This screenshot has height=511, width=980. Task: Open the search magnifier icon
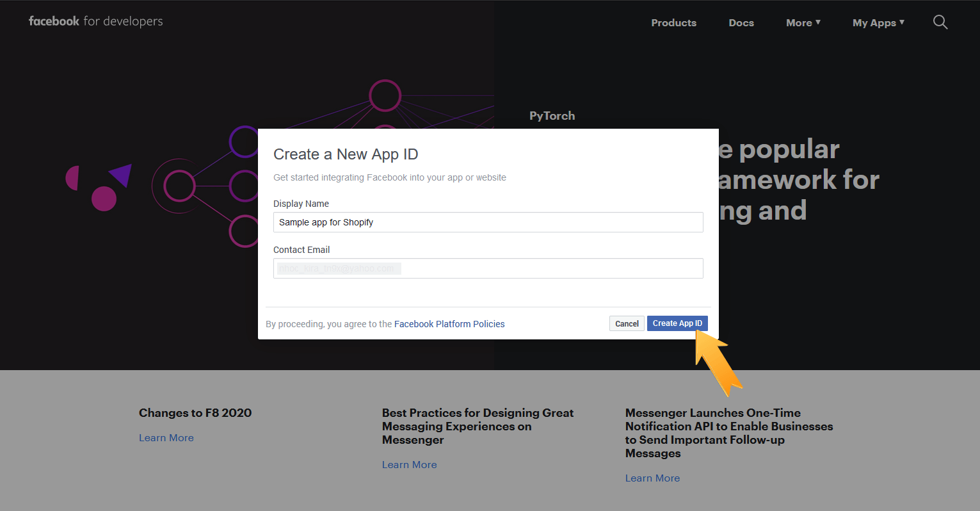940,22
